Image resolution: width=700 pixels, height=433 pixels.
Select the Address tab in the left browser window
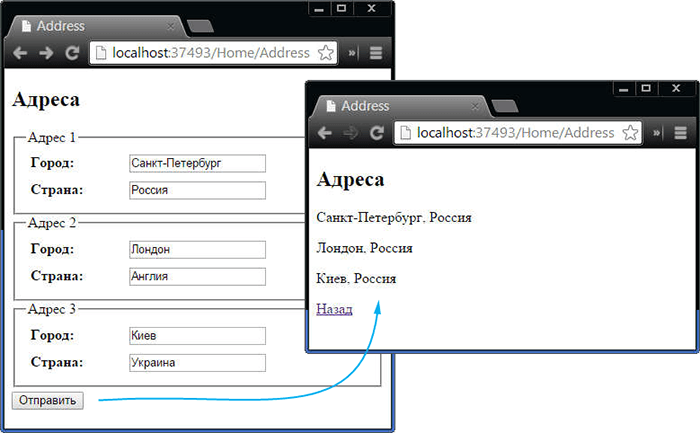pos(94,26)
